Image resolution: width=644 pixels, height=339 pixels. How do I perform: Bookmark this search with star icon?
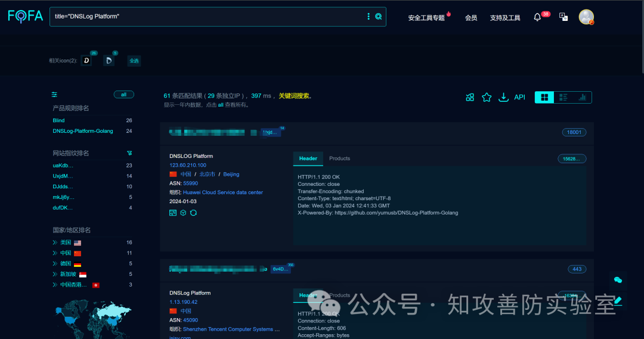click(487, 97)
